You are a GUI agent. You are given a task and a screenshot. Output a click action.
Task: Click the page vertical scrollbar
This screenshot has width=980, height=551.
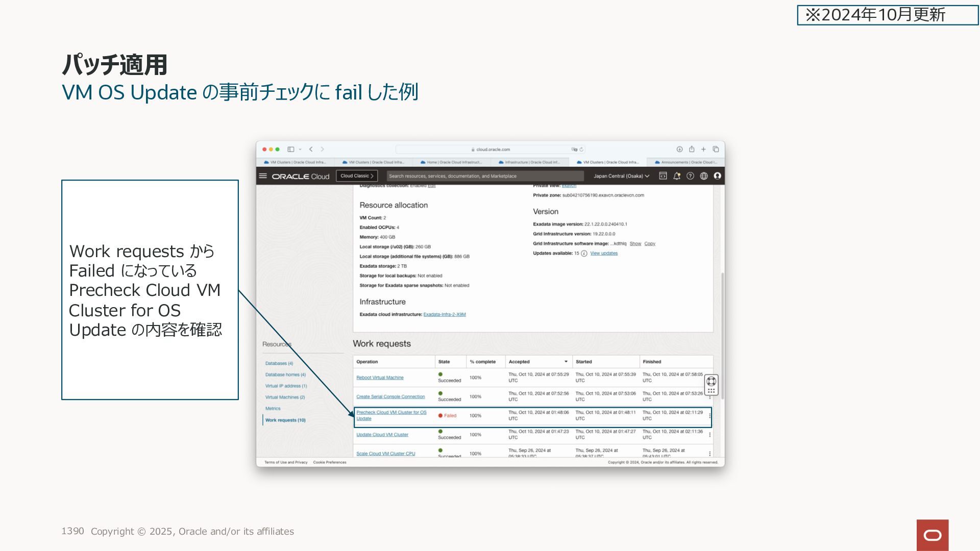click(722, 337)
